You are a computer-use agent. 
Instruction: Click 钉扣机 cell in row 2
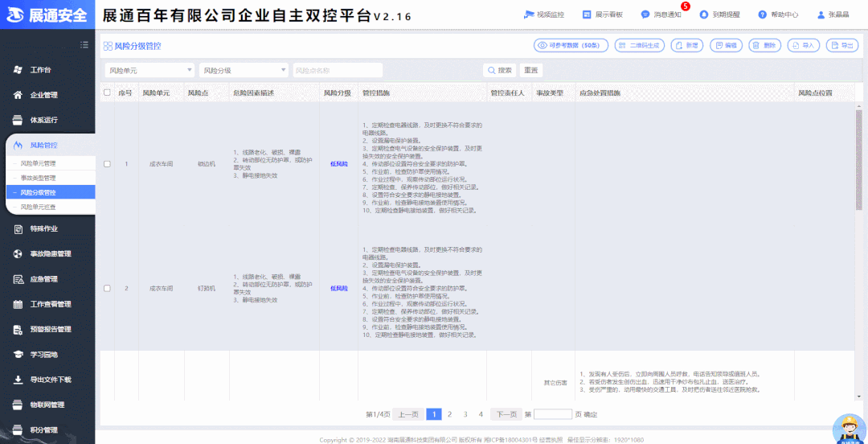(207, 288)
